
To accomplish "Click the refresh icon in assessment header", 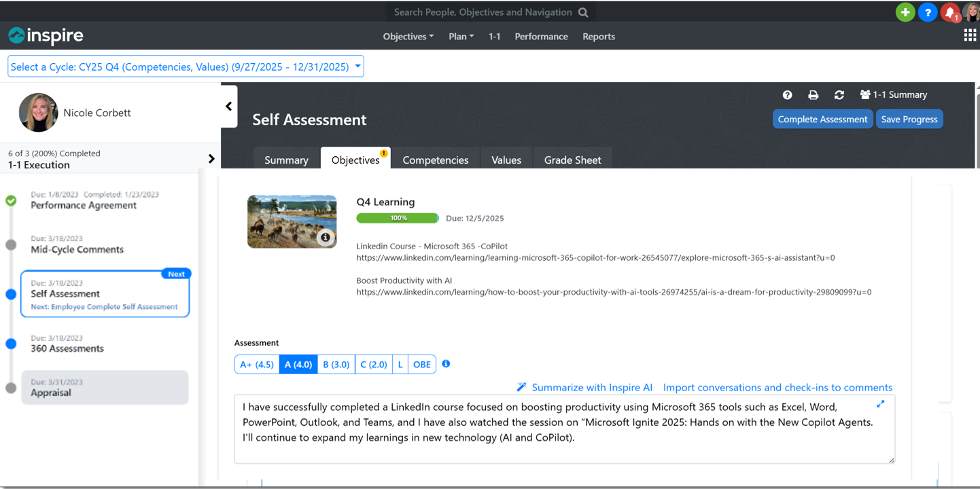I will (x=839, y=95).
